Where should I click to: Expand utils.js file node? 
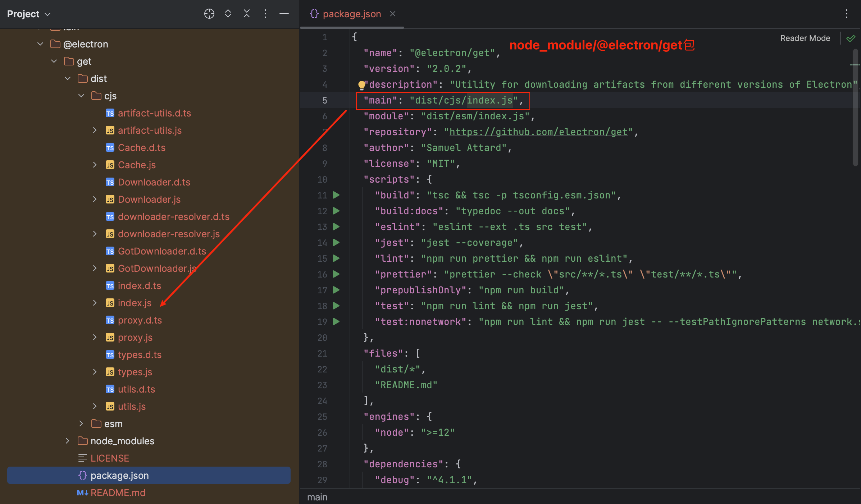pyautogui.click(x=95, y=406)
